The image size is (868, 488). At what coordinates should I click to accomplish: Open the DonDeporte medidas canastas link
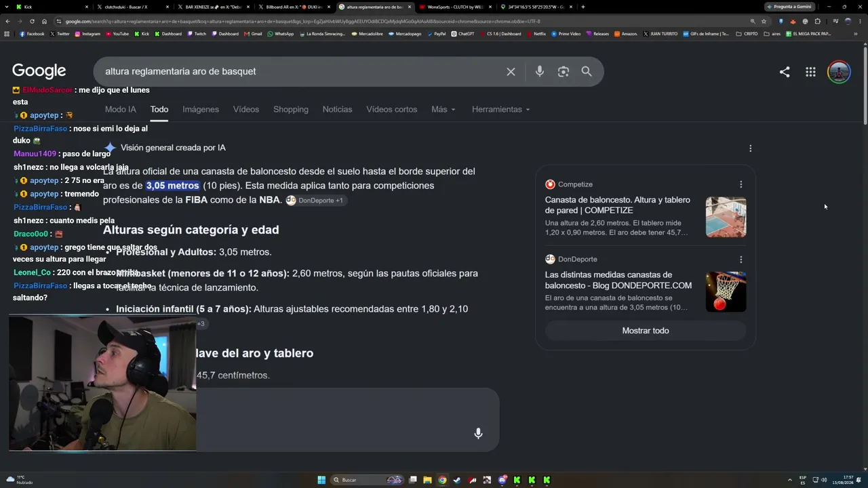click(618, 280)
